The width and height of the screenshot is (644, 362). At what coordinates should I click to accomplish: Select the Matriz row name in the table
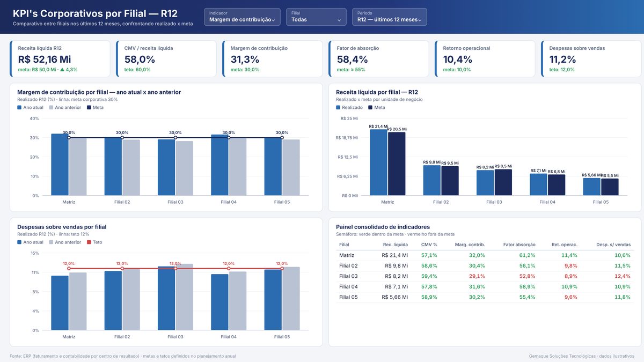[347, 255]
